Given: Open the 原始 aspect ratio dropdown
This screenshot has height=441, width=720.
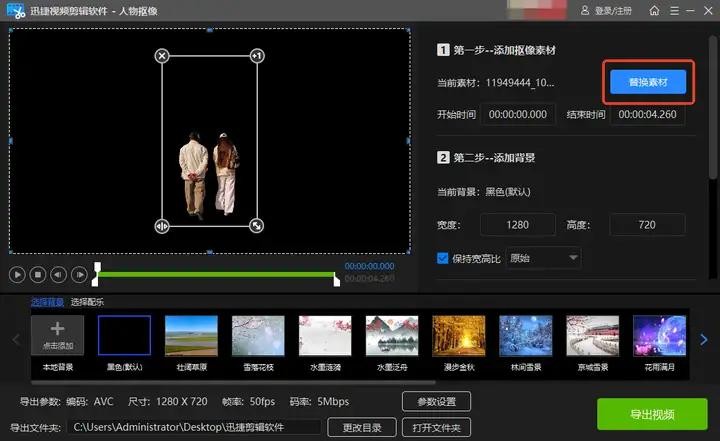Looking at the screenshot, I should pyautogui.click(x=544, y=258).
